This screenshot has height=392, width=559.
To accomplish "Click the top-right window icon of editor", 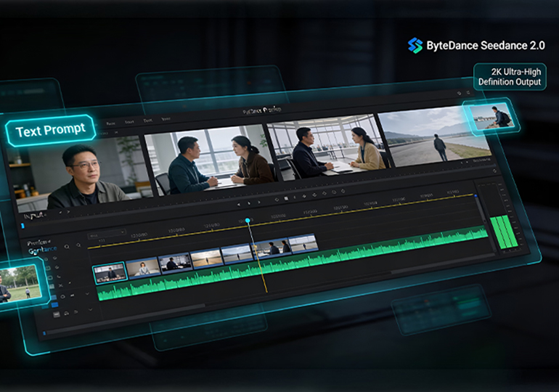I will tap(459, 94).
